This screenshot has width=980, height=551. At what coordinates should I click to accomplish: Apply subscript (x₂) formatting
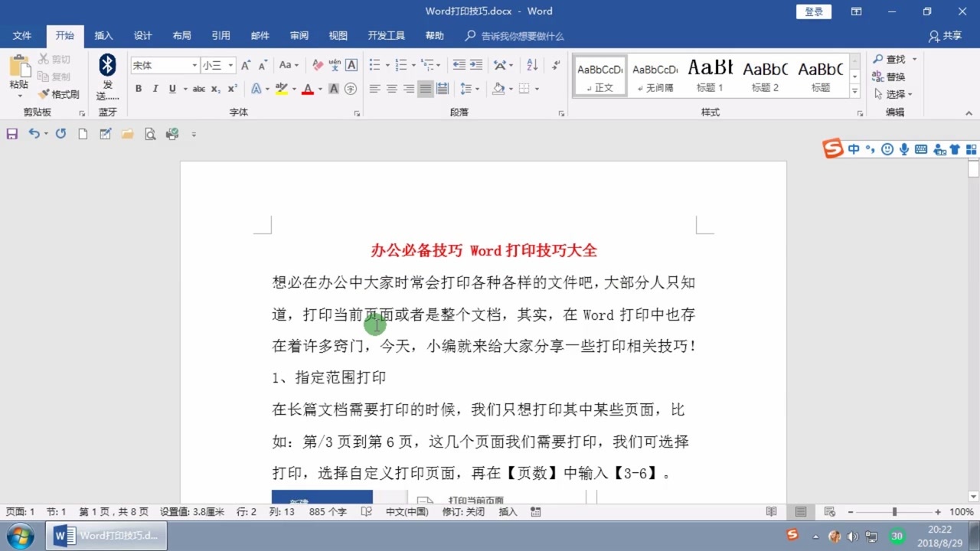pyautogui.click(x=216, y=89)
